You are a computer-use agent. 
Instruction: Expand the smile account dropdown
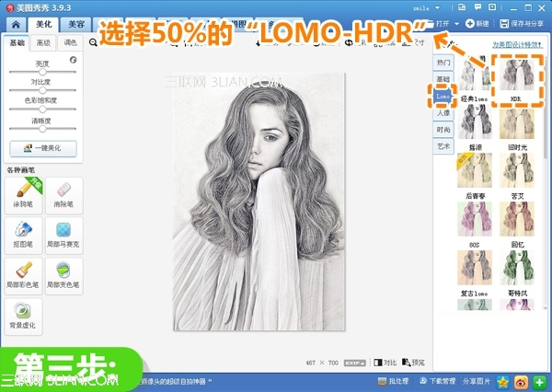pos(437,7)
